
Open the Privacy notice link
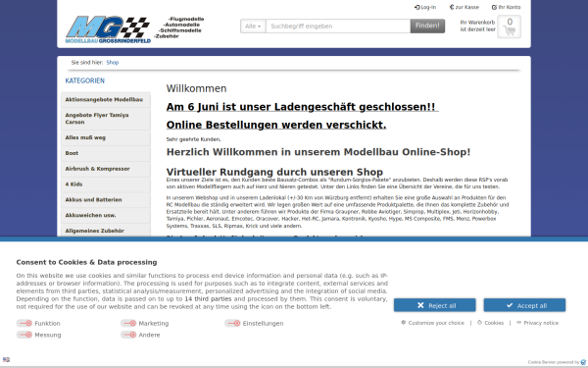(x=537, y=323)
